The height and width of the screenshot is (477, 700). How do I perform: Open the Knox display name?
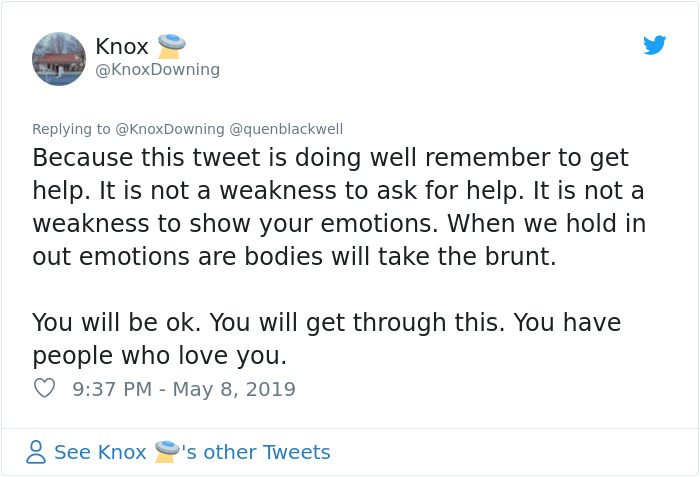pos(122,47)
